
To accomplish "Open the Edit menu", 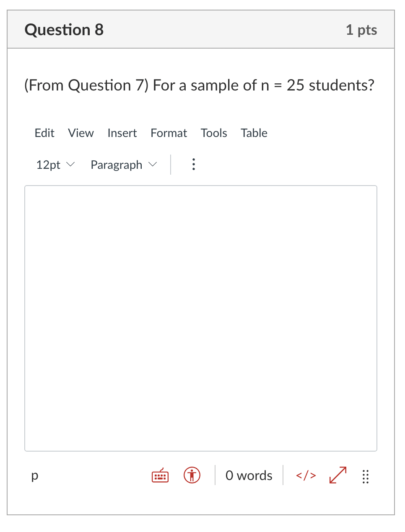I will [x=44, y=133].
